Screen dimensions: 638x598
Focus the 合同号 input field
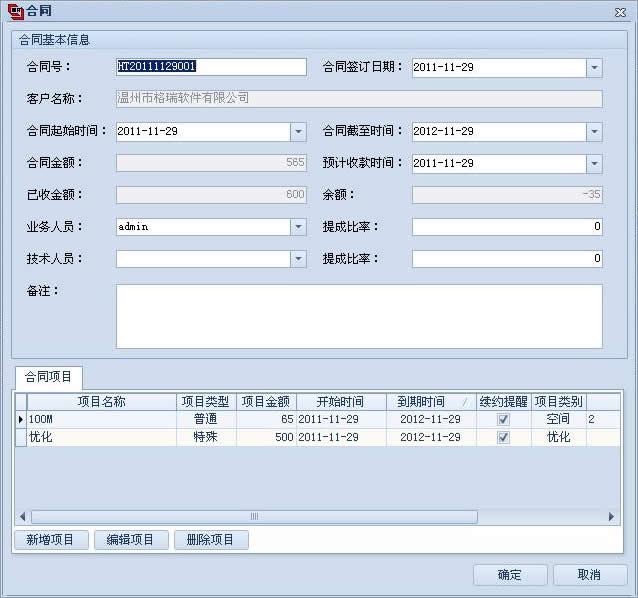tap(211, 67)
